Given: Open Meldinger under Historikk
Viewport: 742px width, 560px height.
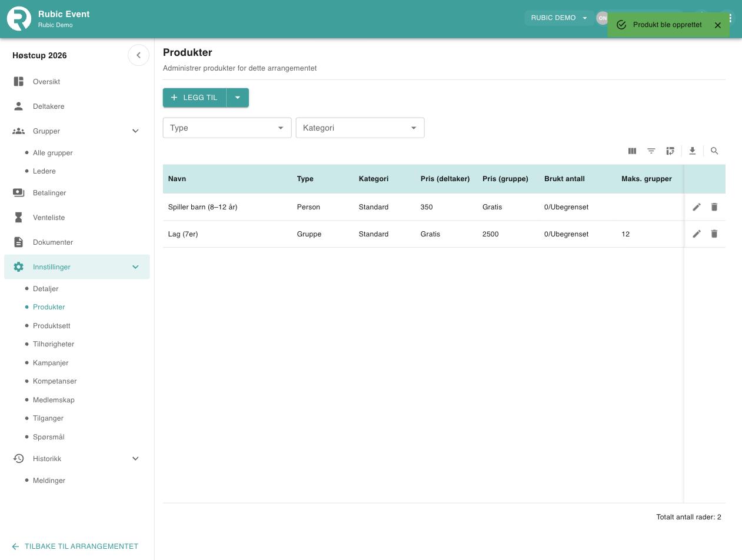Looking at the screenshot, I should pyautogui.click(x=49, y=481).
